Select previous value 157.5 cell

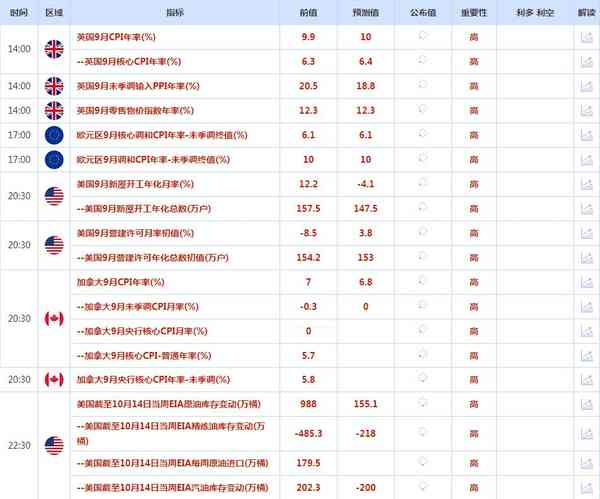308,209
